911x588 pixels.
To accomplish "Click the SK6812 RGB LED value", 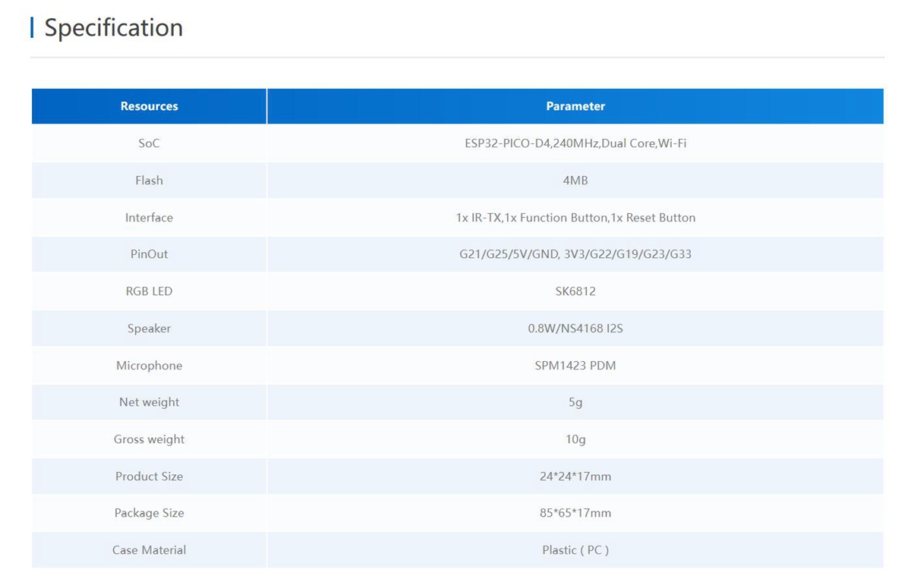I will pyautogui.click(x=575, y=291).
